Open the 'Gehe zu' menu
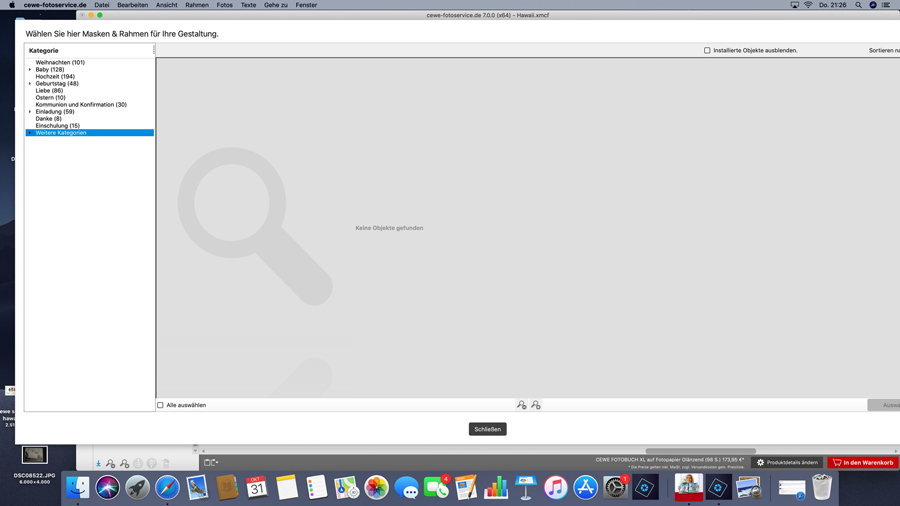This screenshot has height=506, width=900. 276,5
